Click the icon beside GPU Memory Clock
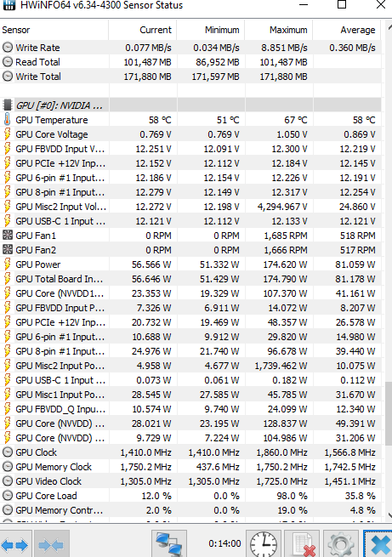Viewport: 392px width, 557px height. 8,467
